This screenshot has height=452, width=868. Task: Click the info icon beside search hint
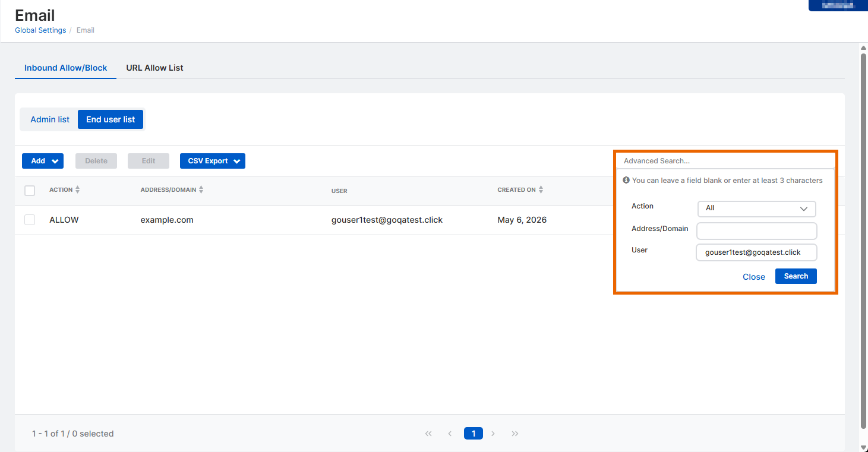pos(626,180)
